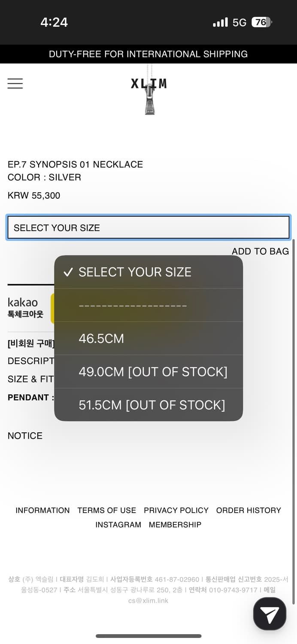Open the SELECT YOUR SIZE dropdown
The width and height of the screenshot is (297, 644).
coord(148,228)
